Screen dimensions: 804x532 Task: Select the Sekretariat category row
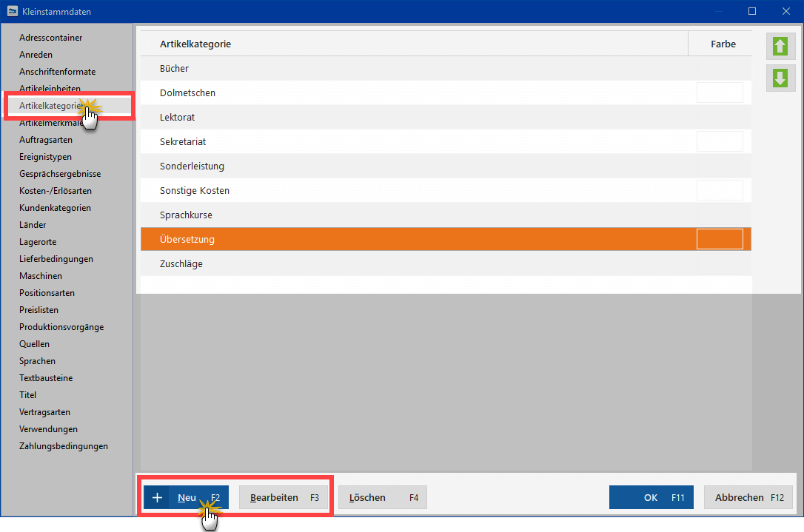coord(446,141)
